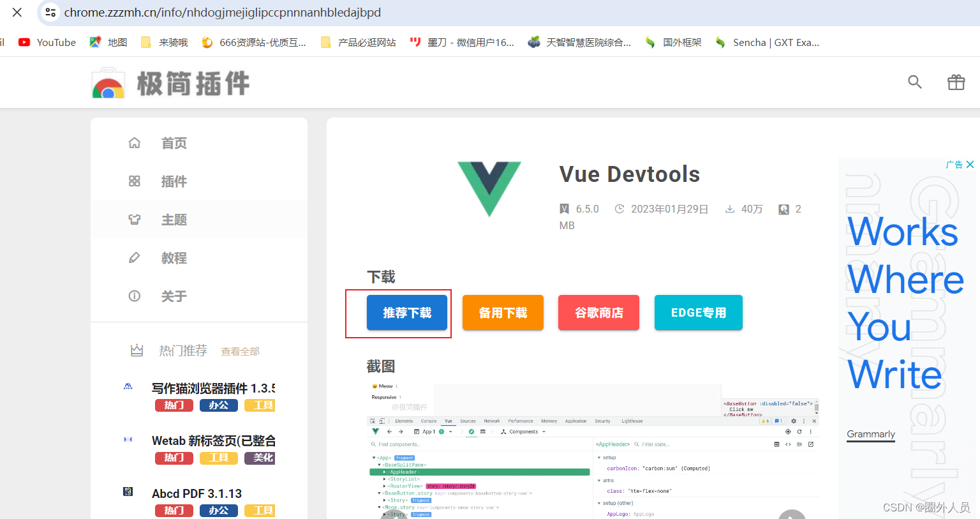This screenshot has height=519, width=980.
Task: Click the search magnifier icon in header
Action: point(915,82)
